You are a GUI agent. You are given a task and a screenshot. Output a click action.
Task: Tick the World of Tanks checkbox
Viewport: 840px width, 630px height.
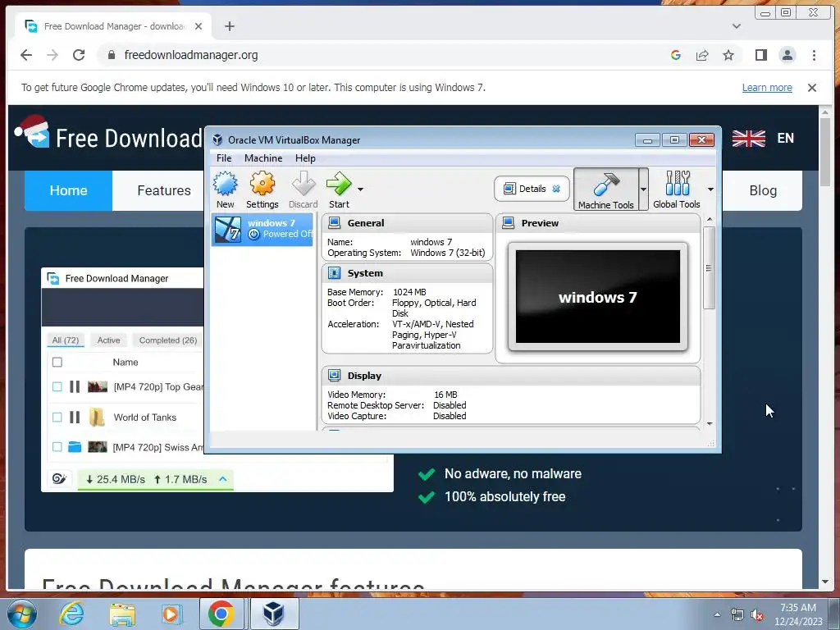click(x=57, y=418)
